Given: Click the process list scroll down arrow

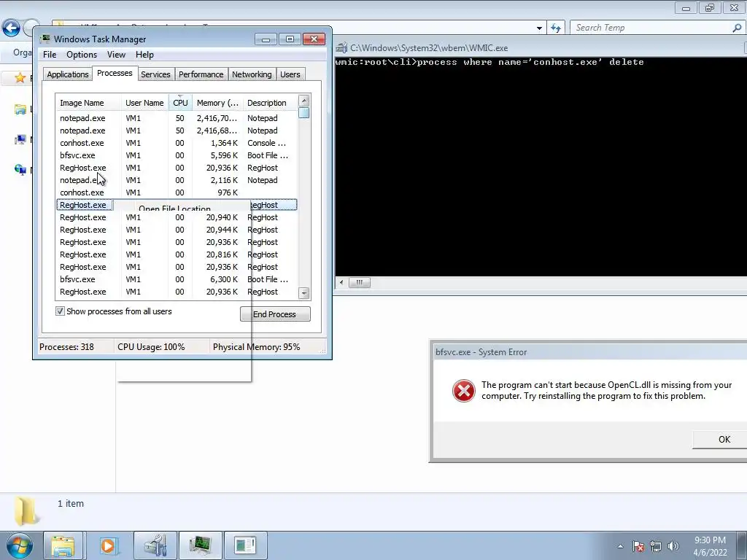Looking at the screenshot, I should point(304,293).
